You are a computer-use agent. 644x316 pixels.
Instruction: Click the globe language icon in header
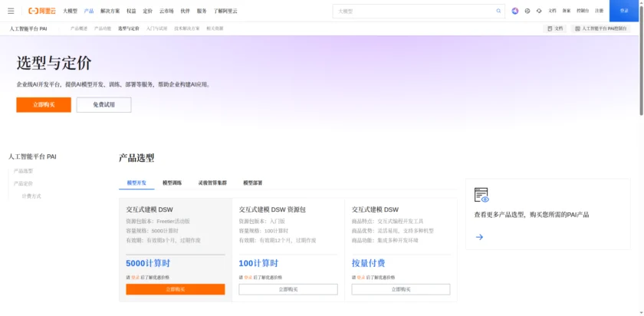point(527,11)
